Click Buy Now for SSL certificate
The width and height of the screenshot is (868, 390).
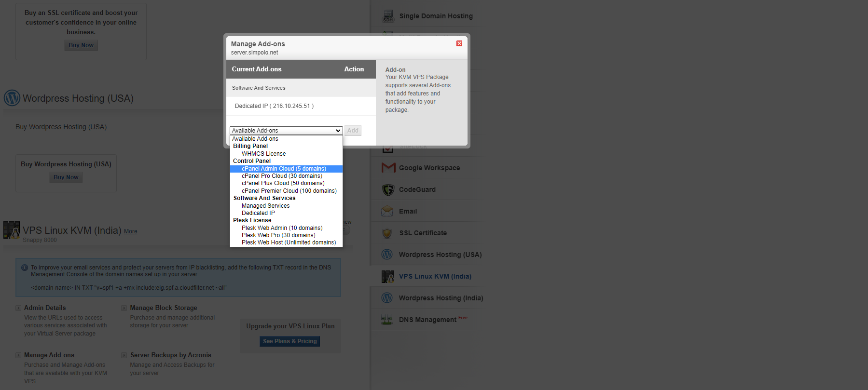pyautogui.click(x=81, y=45)
